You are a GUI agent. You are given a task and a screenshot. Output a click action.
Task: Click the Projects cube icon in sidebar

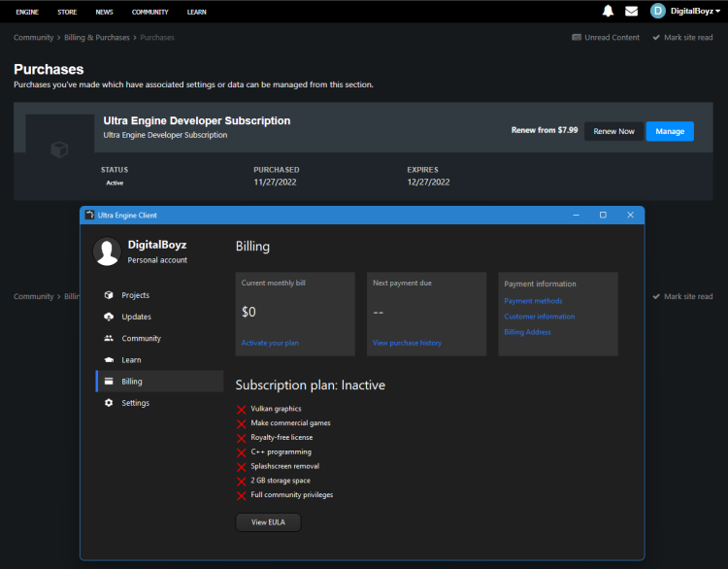109,295
